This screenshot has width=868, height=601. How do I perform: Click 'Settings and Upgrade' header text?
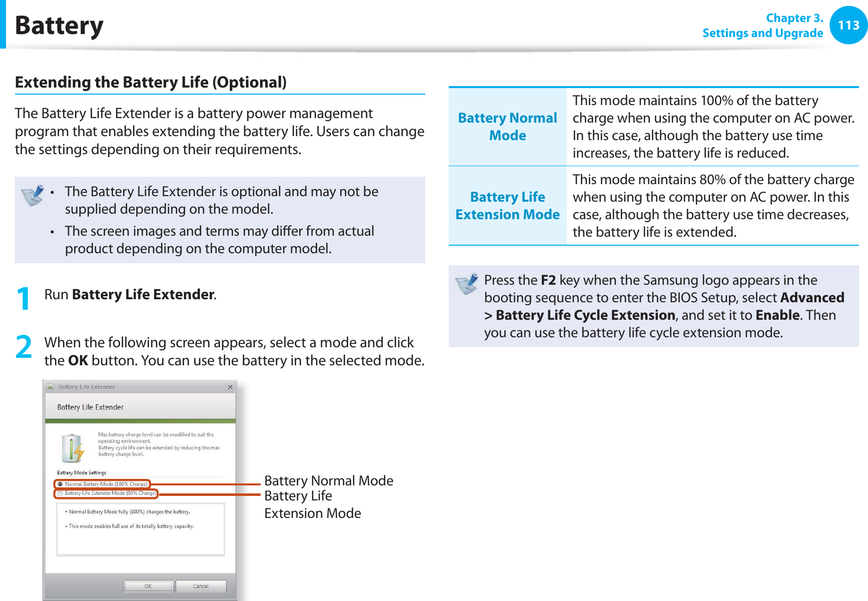tap(763, 33)
